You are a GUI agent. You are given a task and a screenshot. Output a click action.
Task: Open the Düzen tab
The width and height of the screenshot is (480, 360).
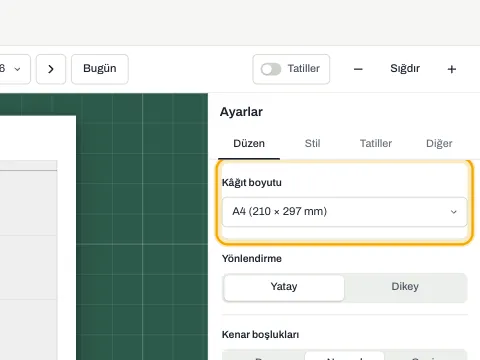pos(249,144)
